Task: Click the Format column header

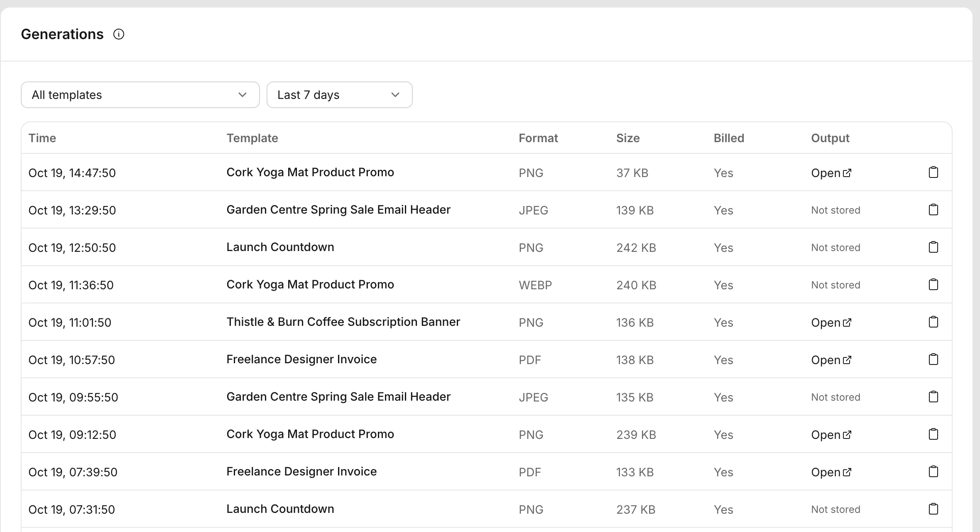Action: pyautogui.click(x=538, y=138)
